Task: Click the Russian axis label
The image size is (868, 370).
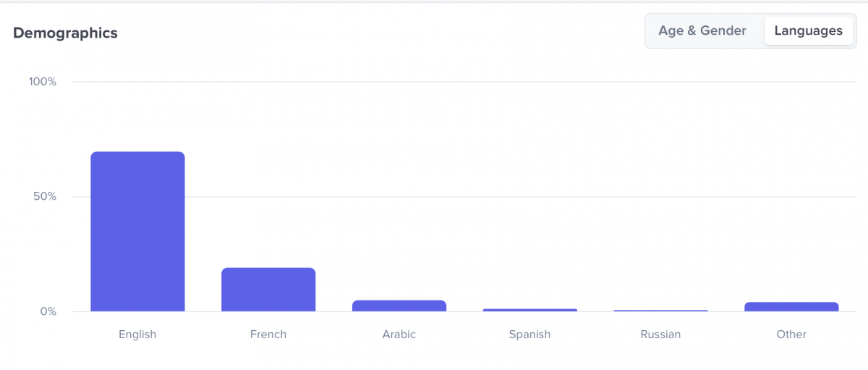Action: (660, 335)
